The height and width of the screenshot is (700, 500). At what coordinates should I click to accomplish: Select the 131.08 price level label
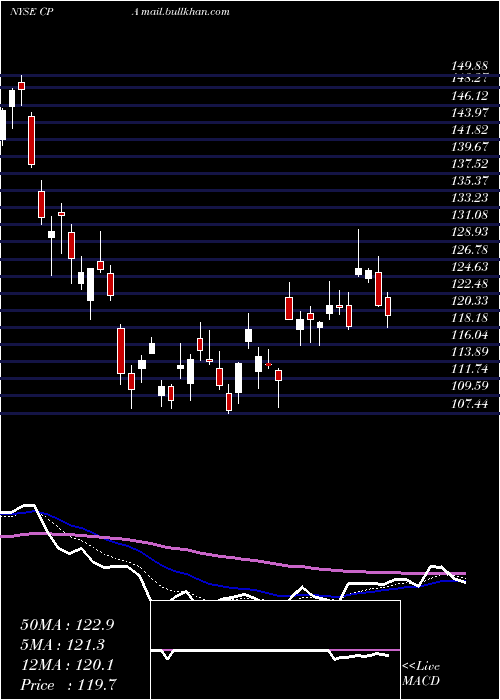(470, 215)
